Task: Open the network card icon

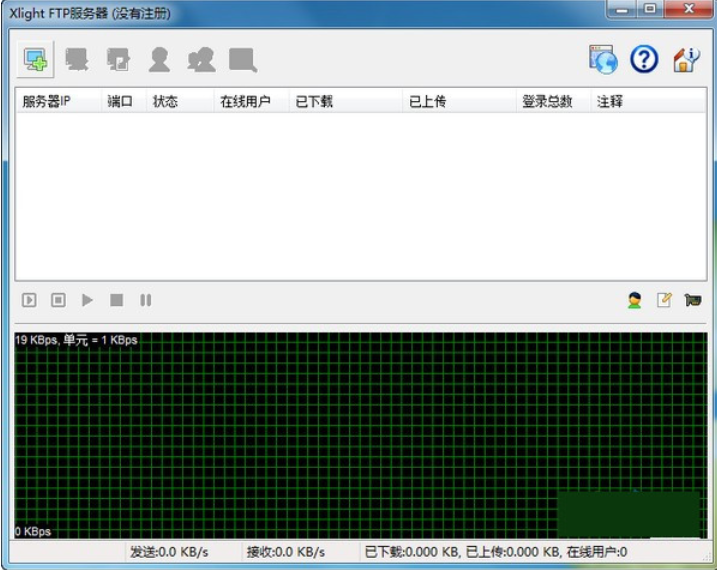Action: (693, 300)
